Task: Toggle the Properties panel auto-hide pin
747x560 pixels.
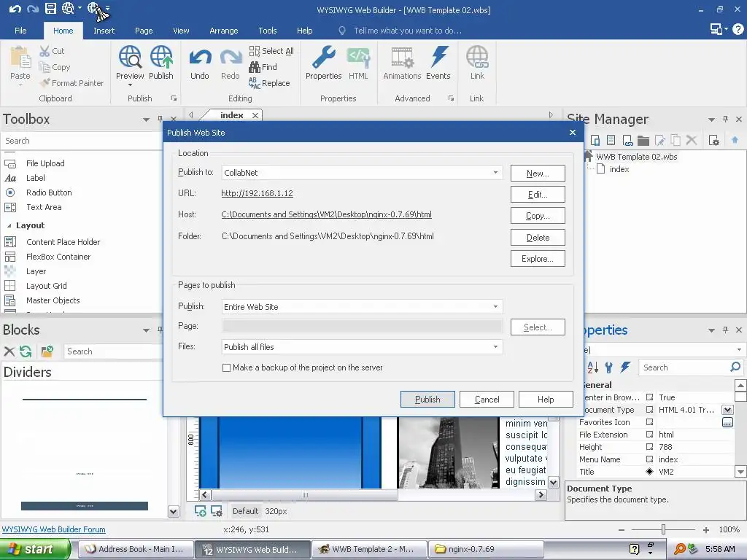Action: (x=725, y=330)
